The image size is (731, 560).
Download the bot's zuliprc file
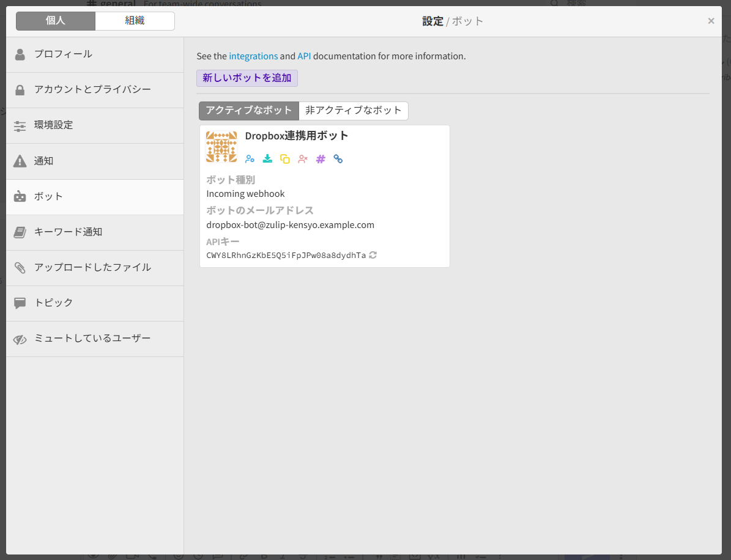click(x=267, y=159)
